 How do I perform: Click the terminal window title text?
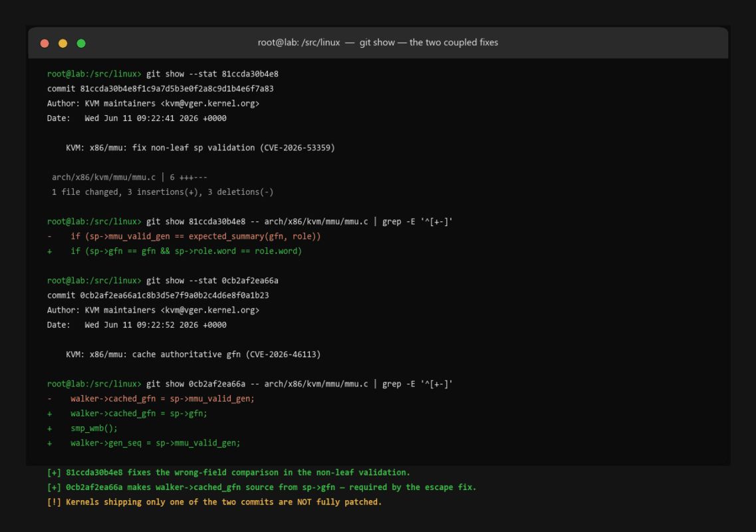point(378,43)
